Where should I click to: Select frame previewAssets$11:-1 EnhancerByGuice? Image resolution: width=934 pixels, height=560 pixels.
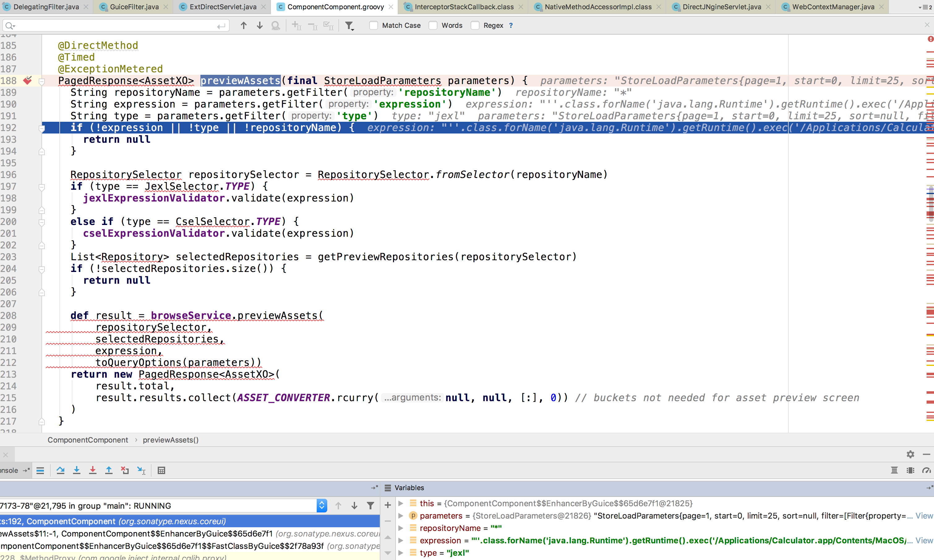pyautogui.click(x=190, y=534)
